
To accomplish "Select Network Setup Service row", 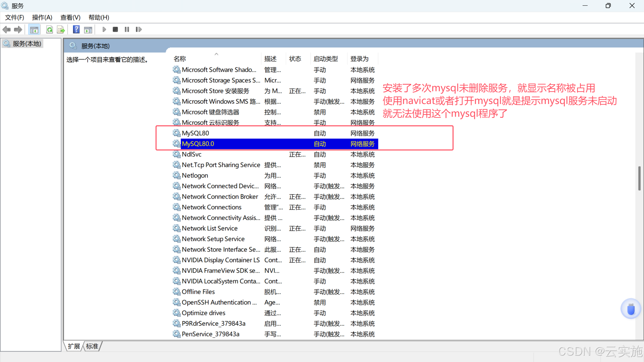I will click(x=275, y=239).
